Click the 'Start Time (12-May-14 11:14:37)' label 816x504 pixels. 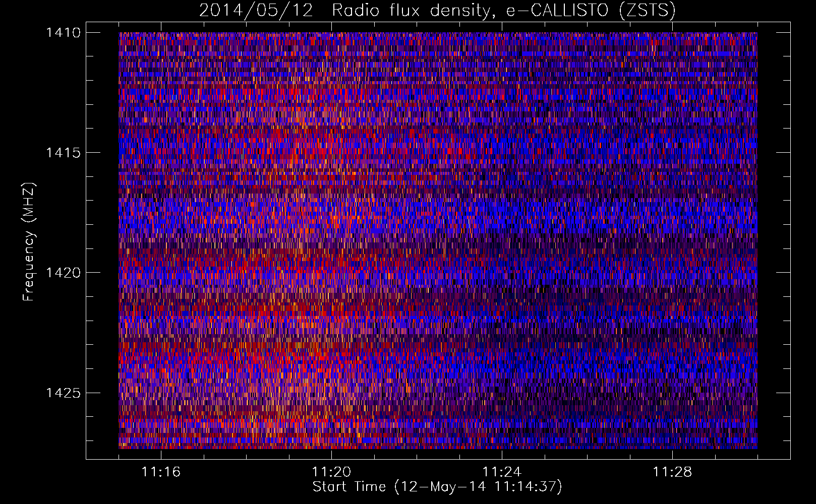coord(437,487)
